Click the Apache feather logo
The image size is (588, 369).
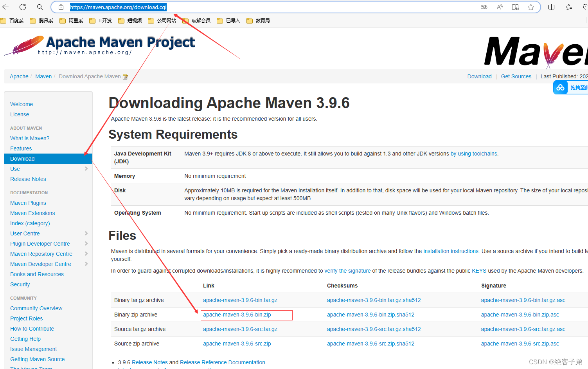coord(24,45)
